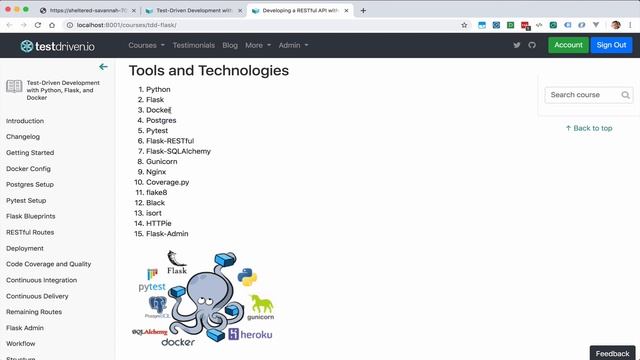Switch to the sheltered-savannah browser tab
The image size is (640, 360).
click(x=88, y=11)
